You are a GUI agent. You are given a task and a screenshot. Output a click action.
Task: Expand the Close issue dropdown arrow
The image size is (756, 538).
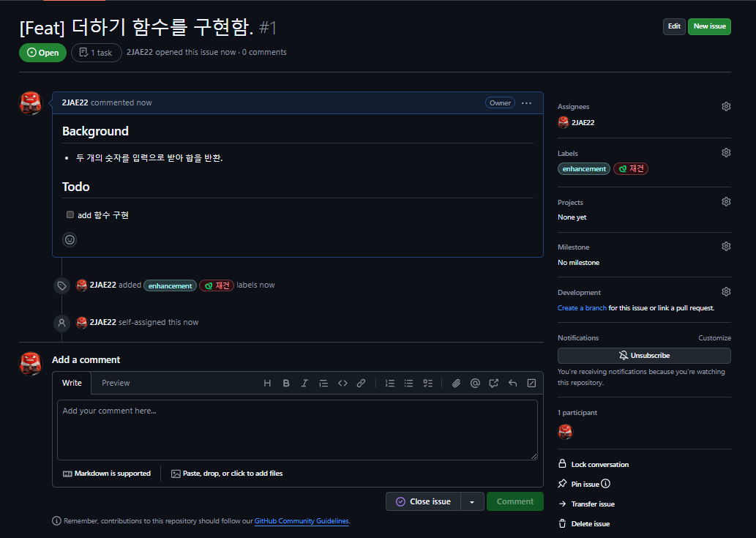(472, 502)
